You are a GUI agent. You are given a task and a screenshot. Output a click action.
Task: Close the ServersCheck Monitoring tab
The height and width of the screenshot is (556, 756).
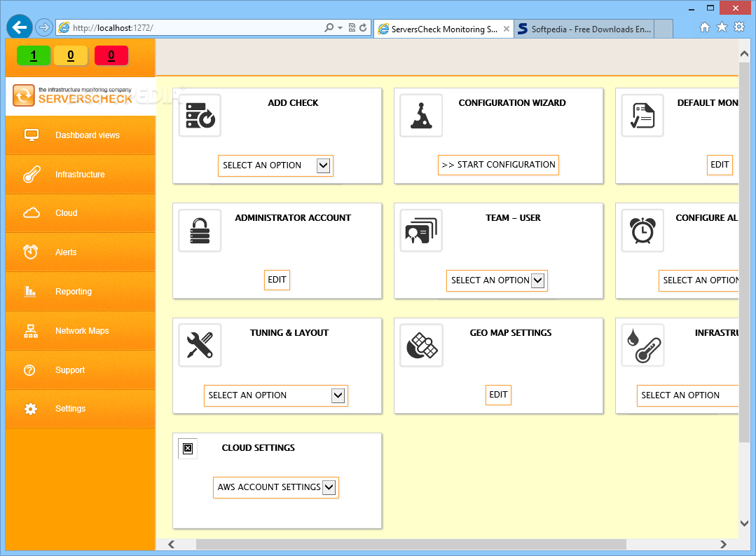(x=507, y=29)
